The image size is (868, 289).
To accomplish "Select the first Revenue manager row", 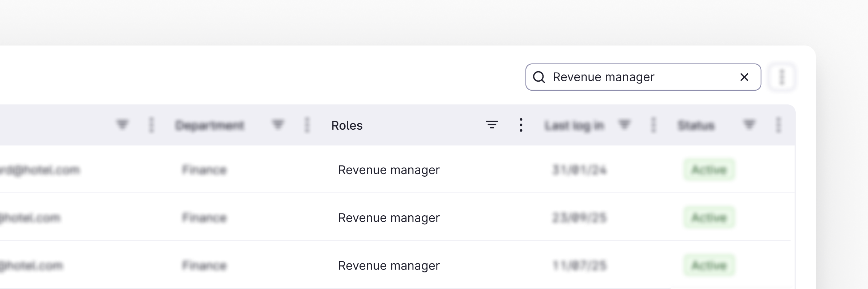I will tap(389, 170).
